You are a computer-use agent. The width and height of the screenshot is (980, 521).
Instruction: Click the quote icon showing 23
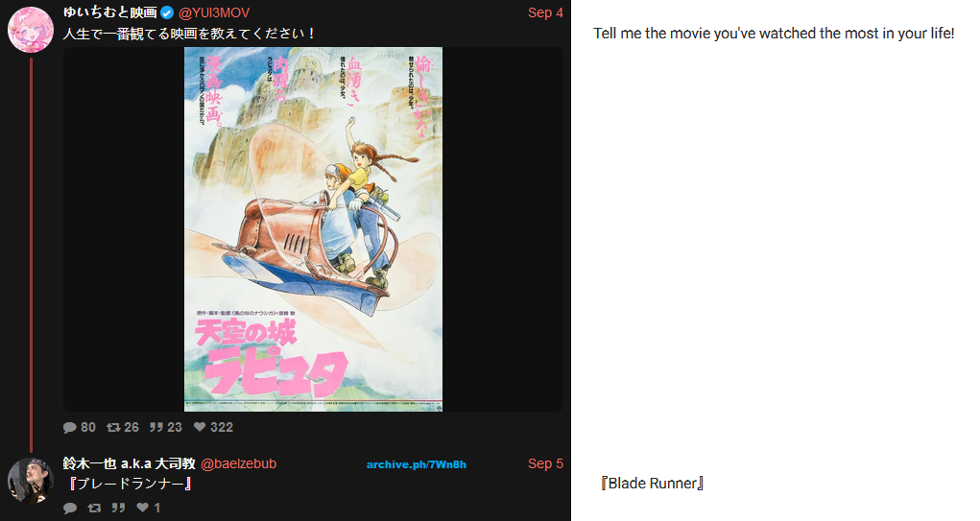coord(156,427)
